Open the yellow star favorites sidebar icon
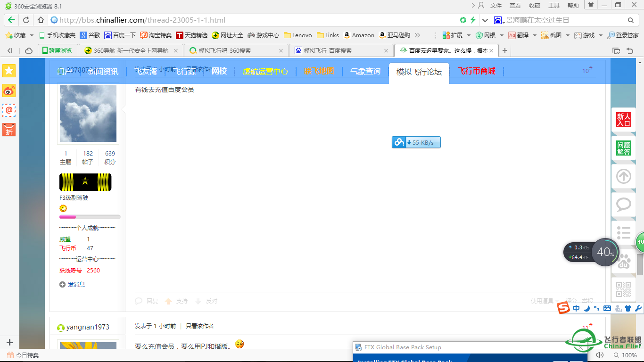The image size is (644, 362). (x=9, y=71)
